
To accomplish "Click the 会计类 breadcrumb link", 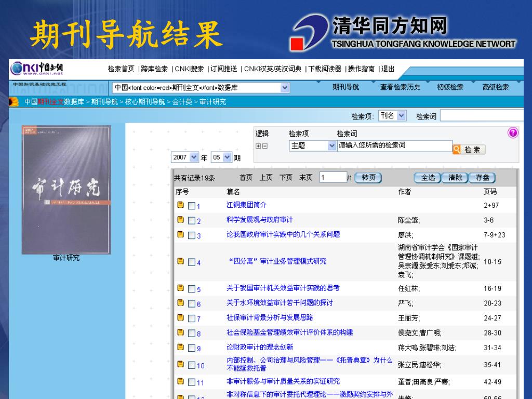I will click(x=182, y=101).
